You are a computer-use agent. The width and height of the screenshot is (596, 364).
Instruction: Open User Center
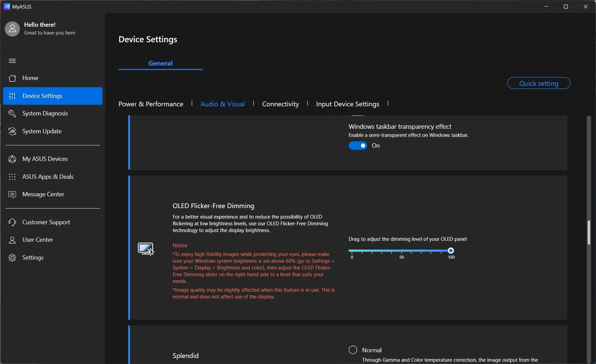(x=52, y=240)
